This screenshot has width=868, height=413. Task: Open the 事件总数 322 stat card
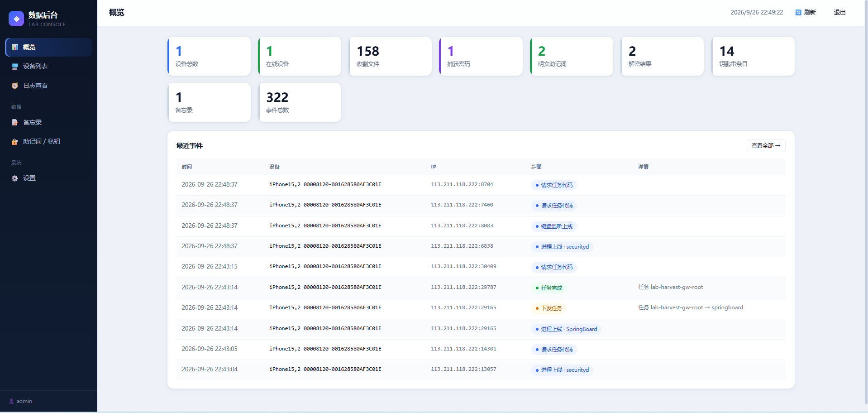[x=300, y=102]
